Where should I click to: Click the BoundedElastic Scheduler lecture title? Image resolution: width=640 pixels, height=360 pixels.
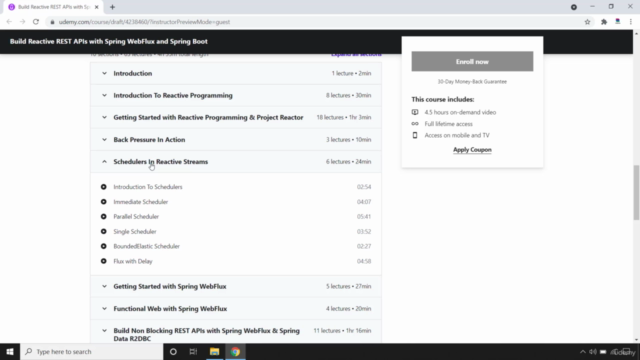click(147, 246)
